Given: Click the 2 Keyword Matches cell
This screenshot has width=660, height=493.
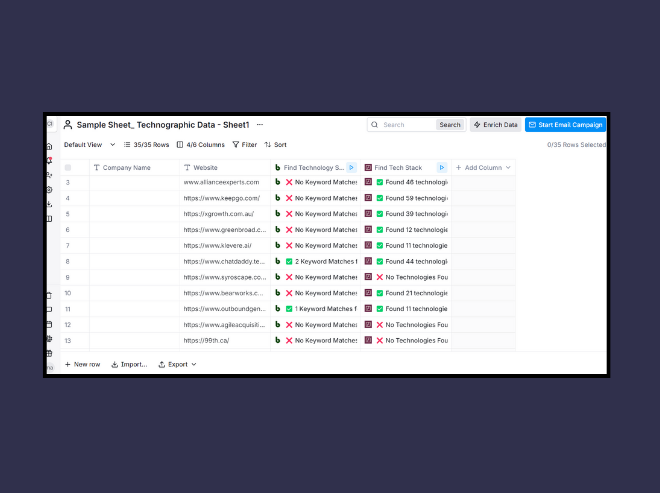Looking at the screenshot, I should pyautogui.click(x=315, y=261).
